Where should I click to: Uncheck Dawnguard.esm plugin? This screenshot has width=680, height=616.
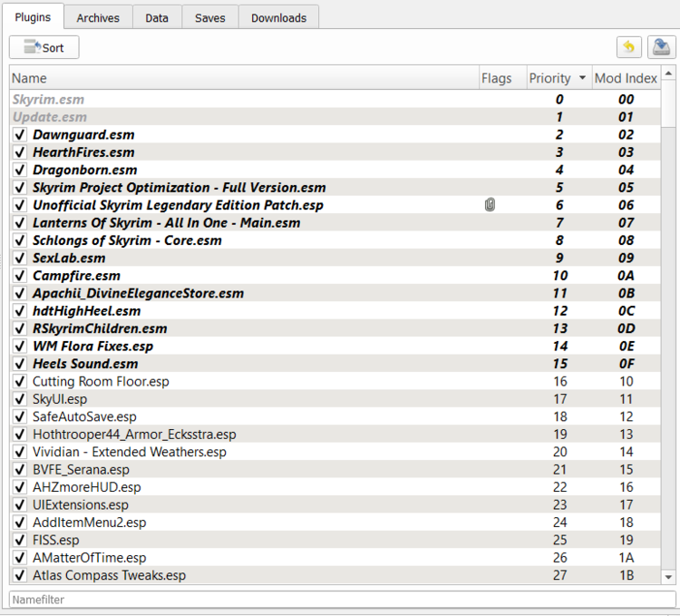(20, 134)
